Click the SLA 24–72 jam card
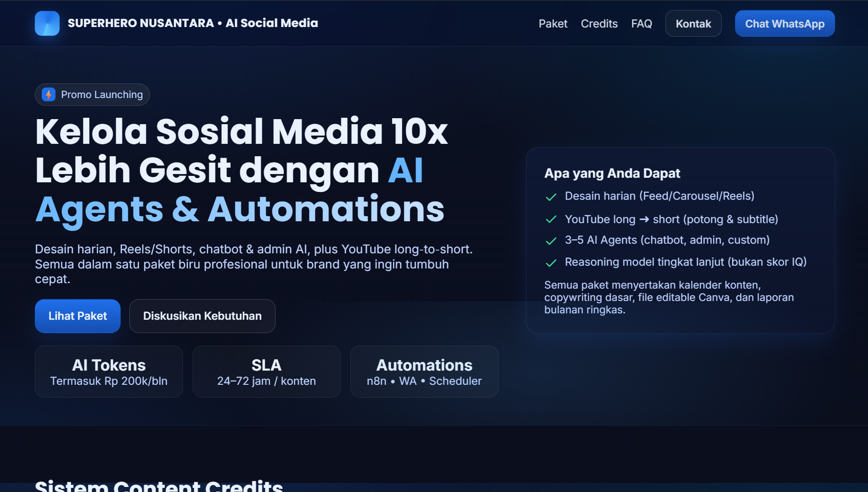The image size is (868, 492). [266, 372]
